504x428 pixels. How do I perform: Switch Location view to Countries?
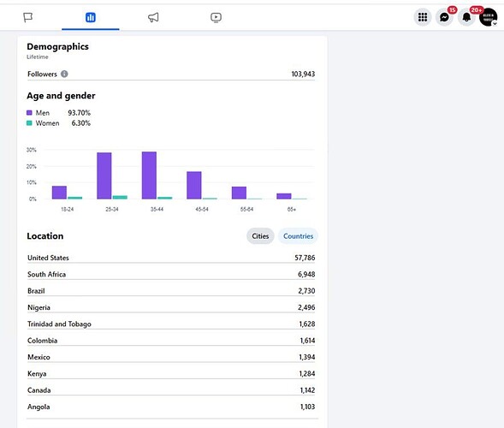pos(298,236)
